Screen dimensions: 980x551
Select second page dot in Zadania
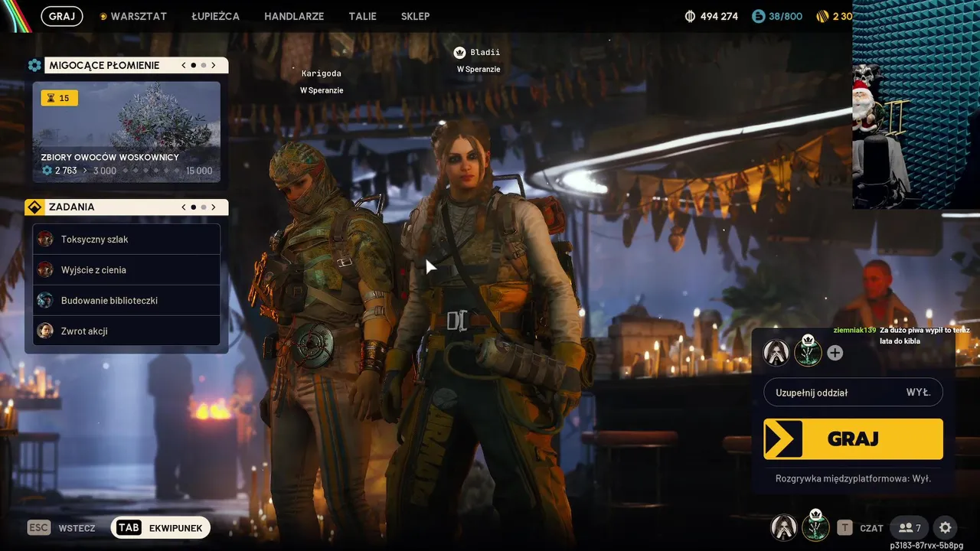coord(204,207)
